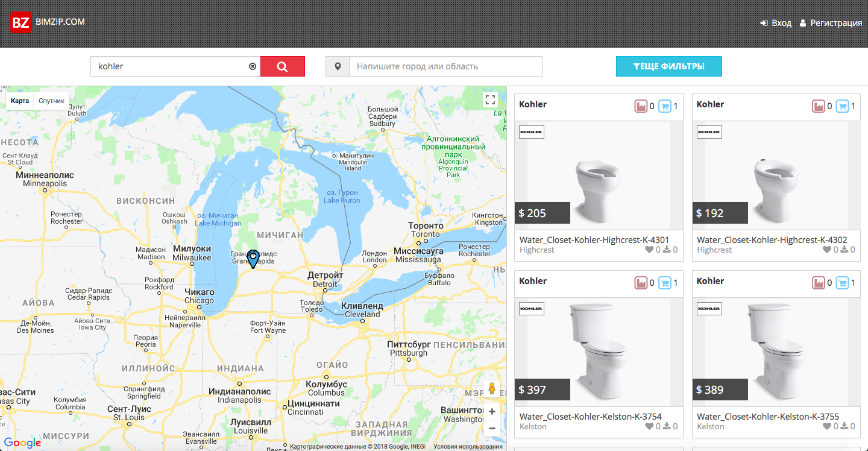This screenshot has width=868, height=451.
Task: Click the location pin icon
Action: (x=338, y=66)
